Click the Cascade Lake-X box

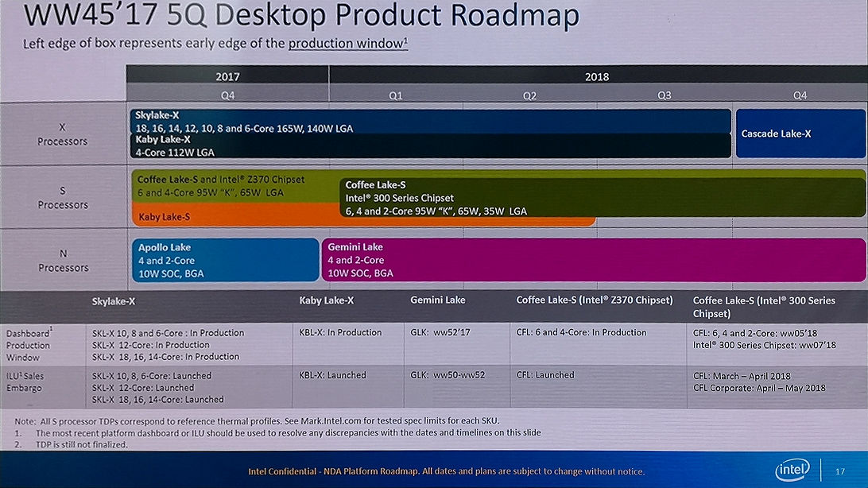coord(800,134)
